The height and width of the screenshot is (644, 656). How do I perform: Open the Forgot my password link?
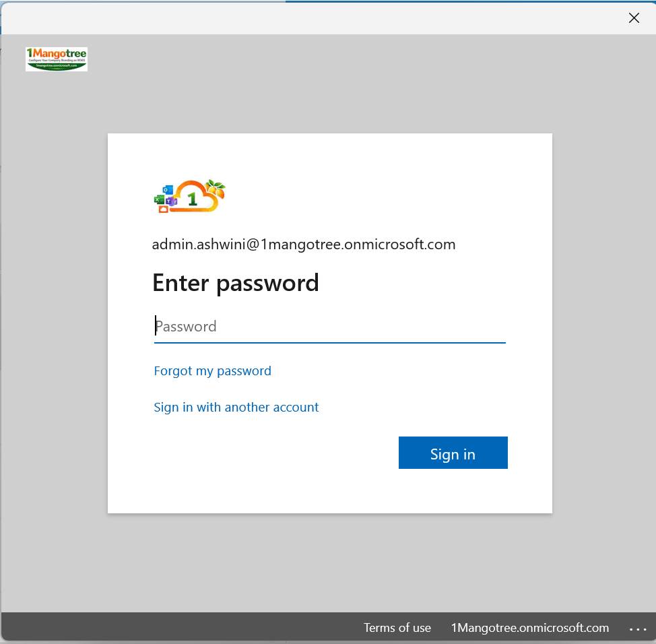pos(212,371)
